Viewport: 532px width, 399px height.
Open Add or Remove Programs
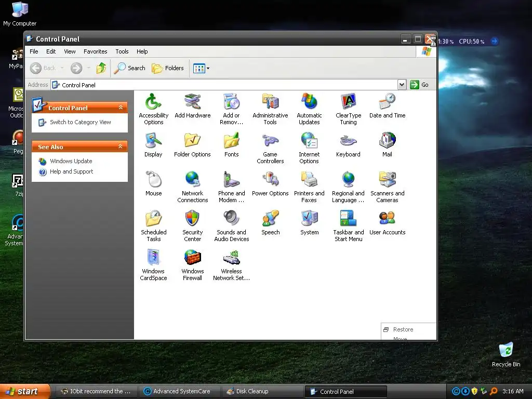[231, 109]
